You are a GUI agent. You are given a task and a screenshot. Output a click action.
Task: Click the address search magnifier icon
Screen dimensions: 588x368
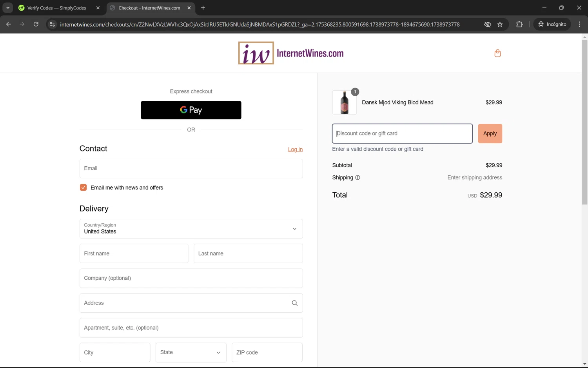click(x=295, y=303)
